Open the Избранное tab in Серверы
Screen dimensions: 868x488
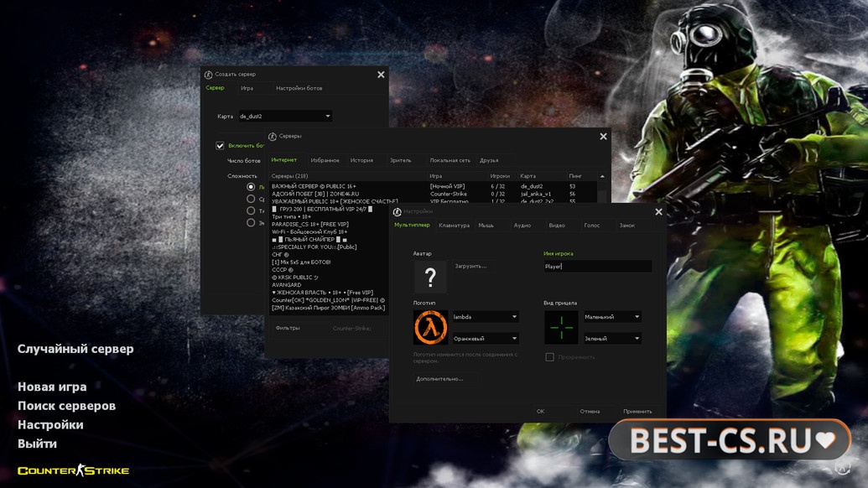[x=325, y=160]
